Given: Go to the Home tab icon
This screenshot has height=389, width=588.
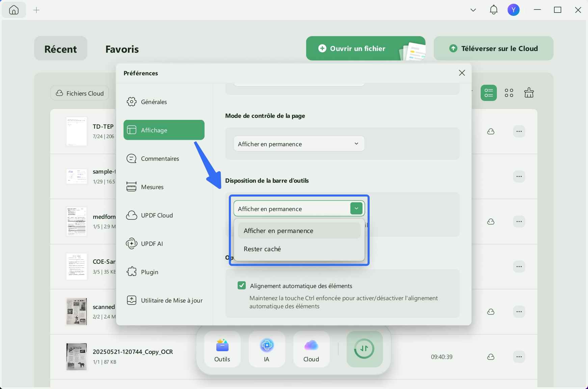Looking at the screenshot, I should pos(14,10).
